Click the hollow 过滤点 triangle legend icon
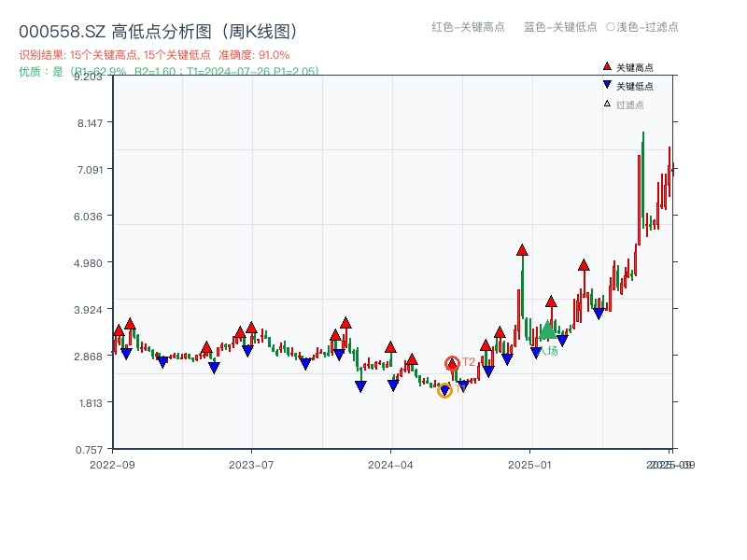Image resolution: width=747 pixels, height=560 pixels. (607, 104)
